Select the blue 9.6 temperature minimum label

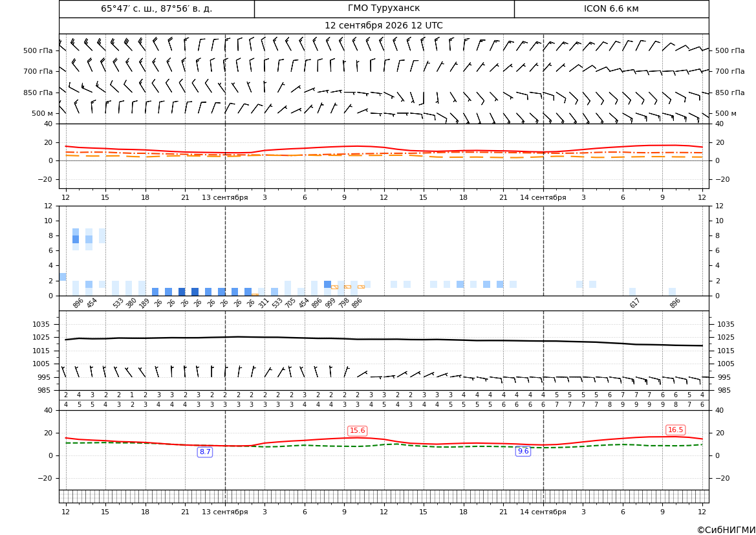click(523, 451)
